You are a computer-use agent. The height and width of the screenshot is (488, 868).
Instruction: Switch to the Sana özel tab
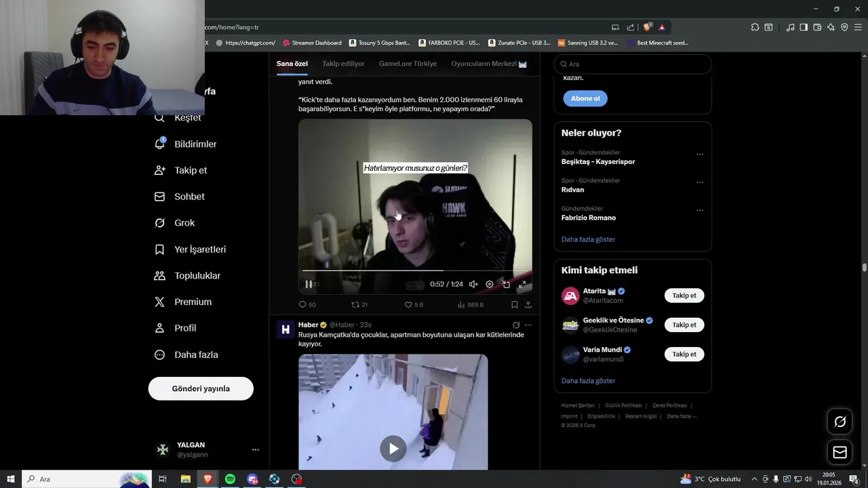pyautogui.click(x=292, y=64)
